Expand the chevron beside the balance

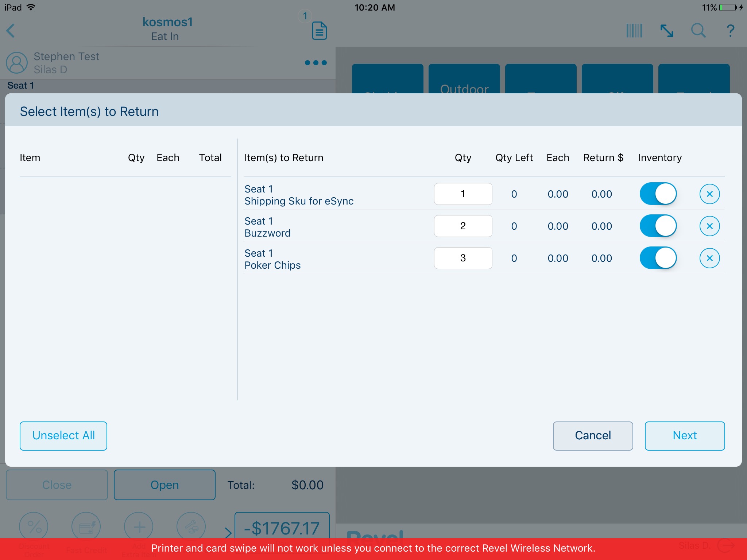coord(228,532)
